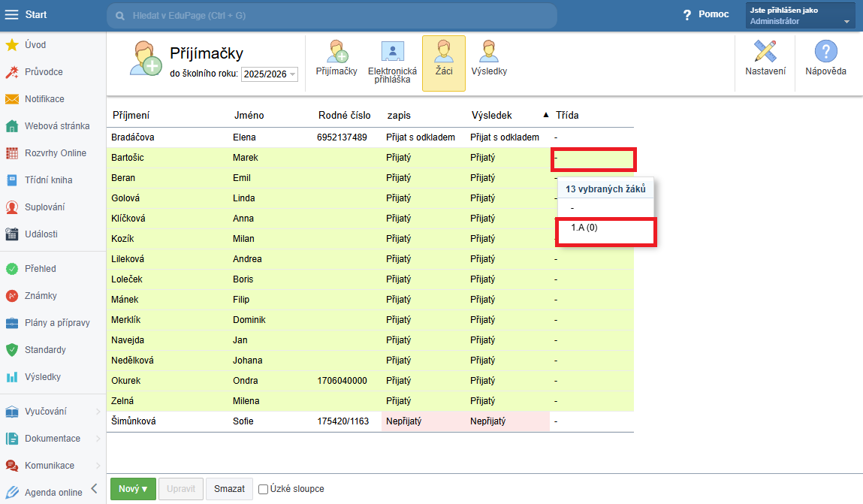This screenshot has height=504, width=863.
Task: Open school year 2025/2026 dropdown
Action: (270, 74)
